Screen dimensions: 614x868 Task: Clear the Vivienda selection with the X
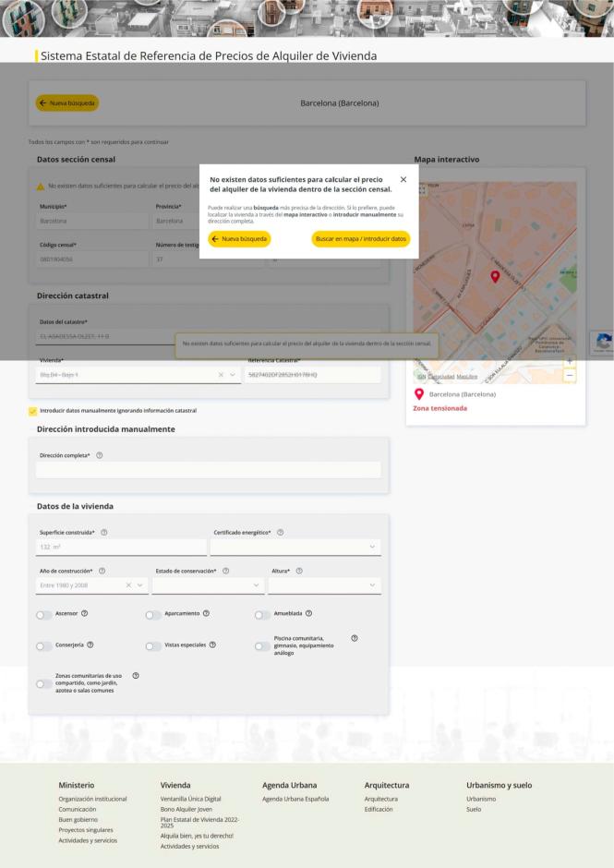pyautogui.click(x=221, y=375)
